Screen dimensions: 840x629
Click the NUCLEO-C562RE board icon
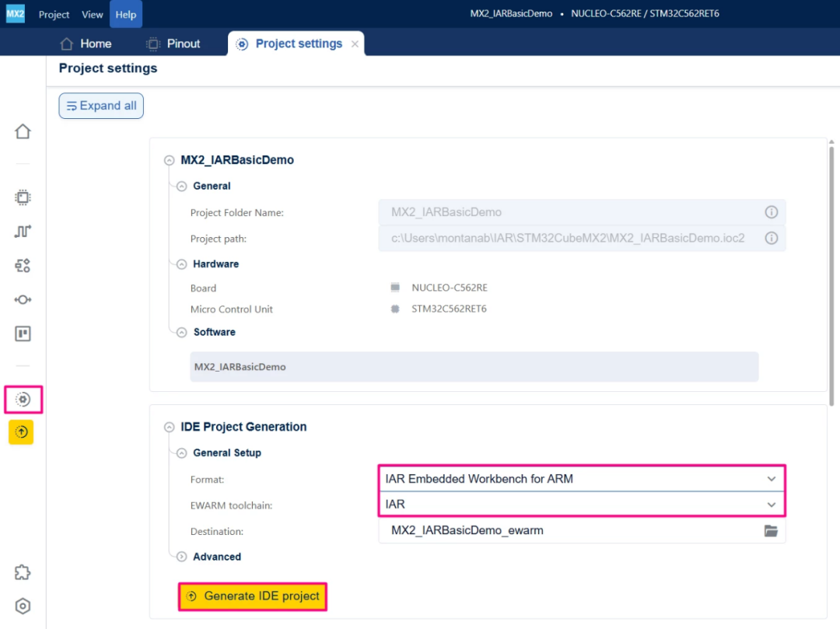click(395, 288)
